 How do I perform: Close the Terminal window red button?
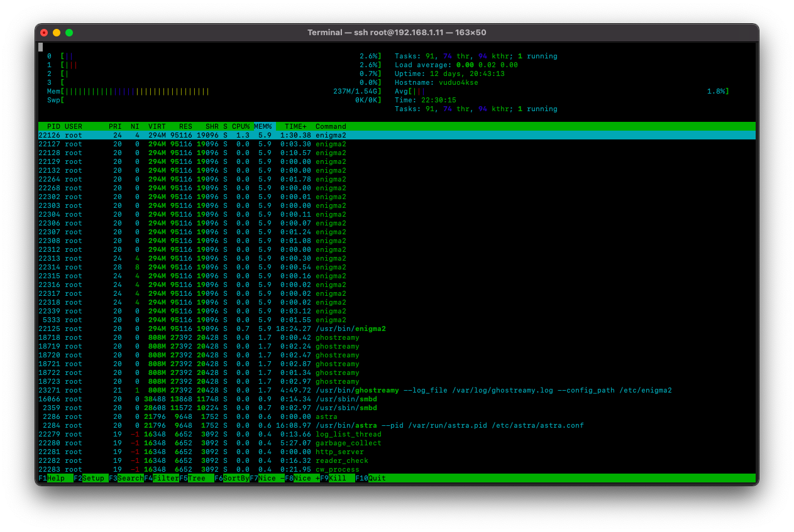44,33
